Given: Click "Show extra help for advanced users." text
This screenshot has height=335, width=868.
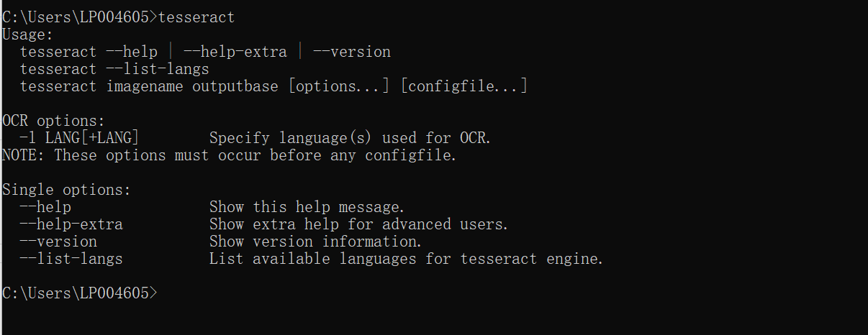Looking at the screenshot, I should [358, 224].
